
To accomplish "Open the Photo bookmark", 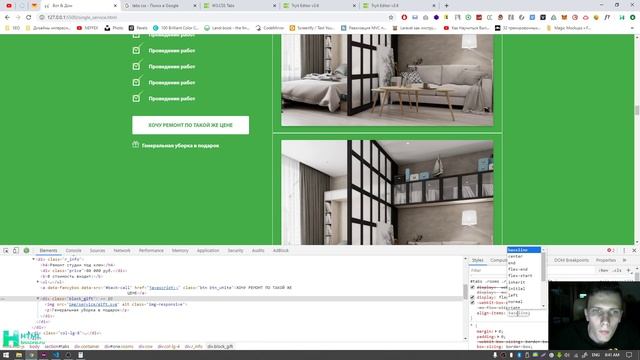I will click(114, 28).
